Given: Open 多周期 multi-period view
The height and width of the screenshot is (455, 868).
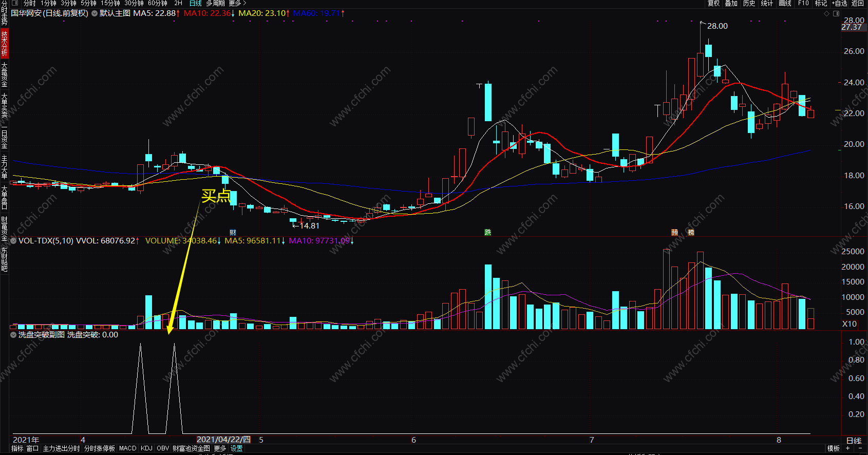Looking at the screenshot, I should click(215, 3).
